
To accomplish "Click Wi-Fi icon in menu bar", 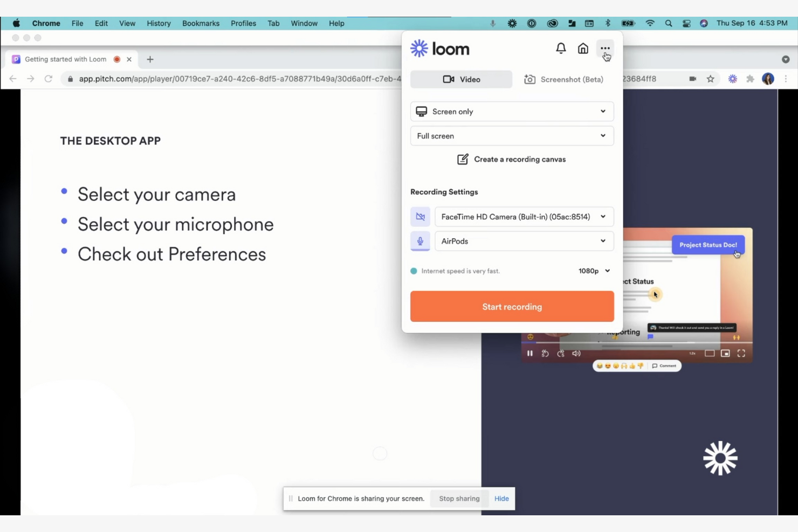I will (x=650, y=23).
